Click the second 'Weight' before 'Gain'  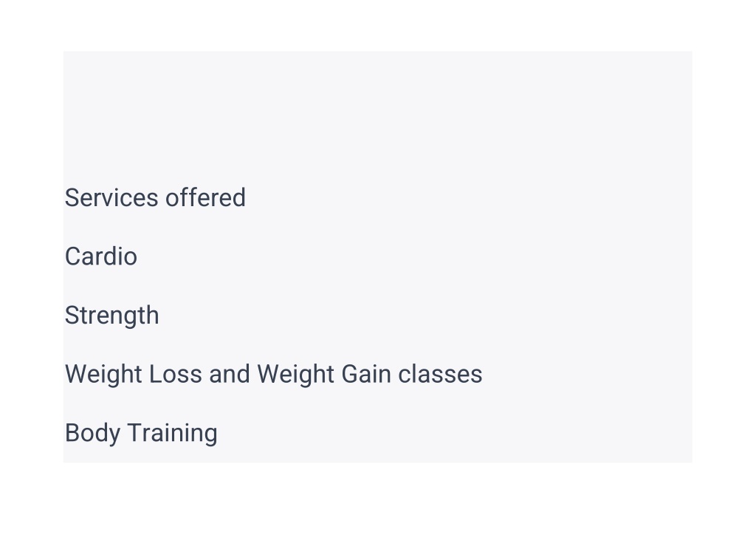[295, 375]
